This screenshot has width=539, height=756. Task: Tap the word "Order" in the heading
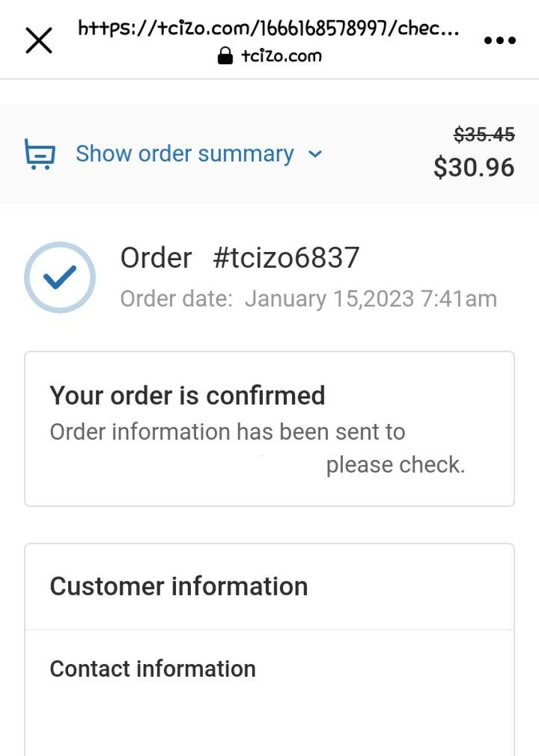[x=156, y=258]
